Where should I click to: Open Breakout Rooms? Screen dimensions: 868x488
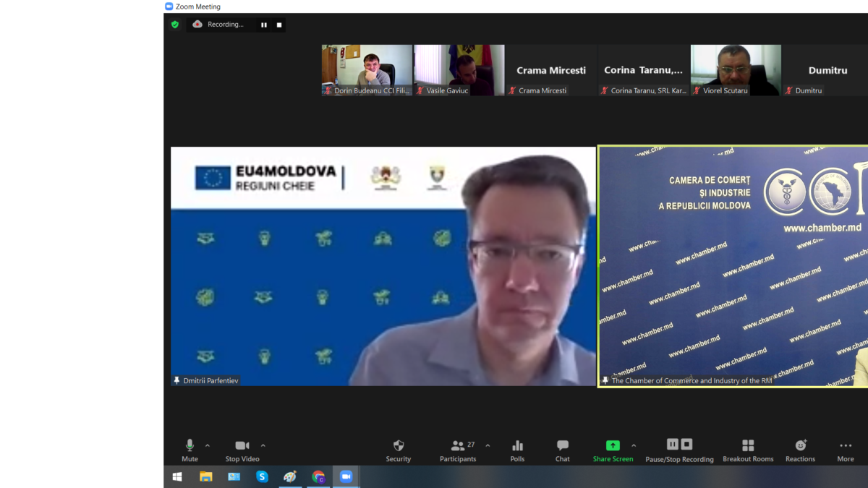pos(748,450)
